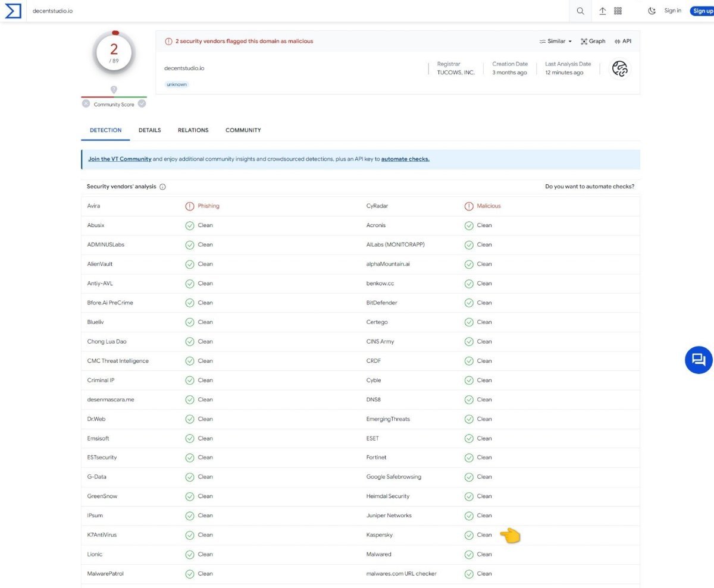Viewport: 714px width, 588px height.
Task: Click the green check community score vote icon
Action: [142, 103]
